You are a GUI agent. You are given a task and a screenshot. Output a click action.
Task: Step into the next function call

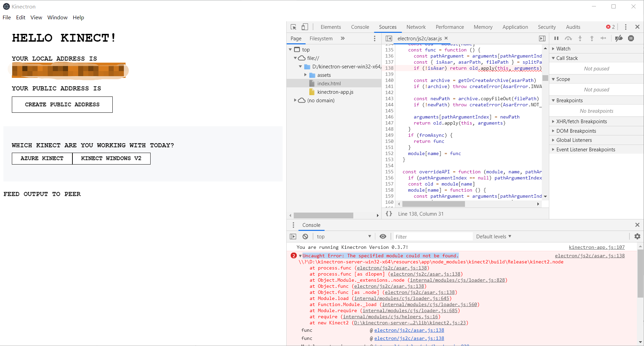580,38
